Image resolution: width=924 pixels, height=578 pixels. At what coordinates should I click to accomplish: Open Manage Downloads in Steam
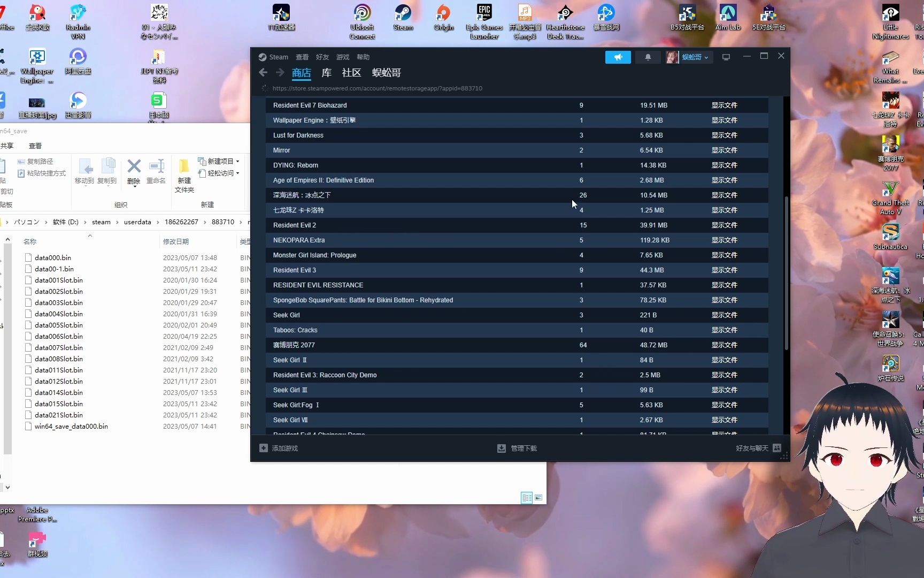point(517,448)
